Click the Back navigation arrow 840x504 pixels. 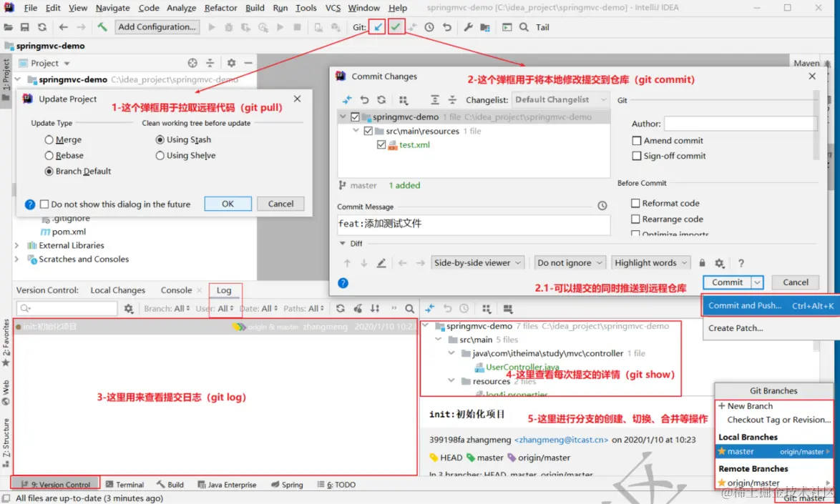[63, 26]
